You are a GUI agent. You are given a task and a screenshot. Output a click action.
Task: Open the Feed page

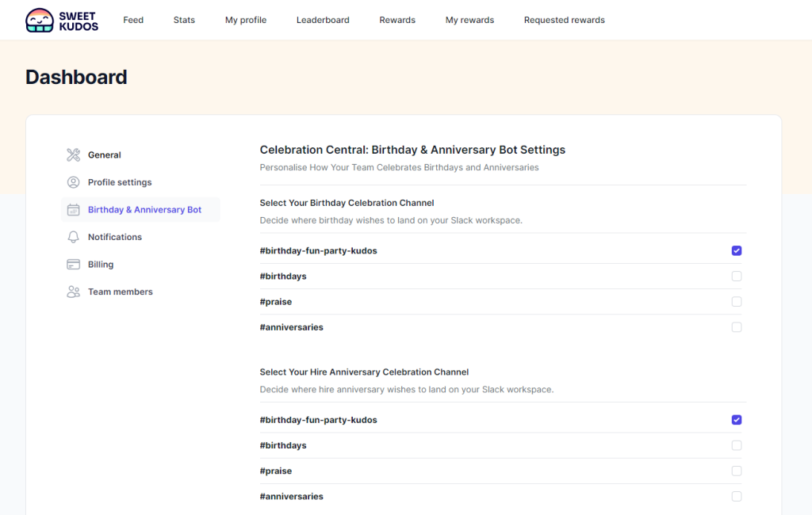(133, 20)
